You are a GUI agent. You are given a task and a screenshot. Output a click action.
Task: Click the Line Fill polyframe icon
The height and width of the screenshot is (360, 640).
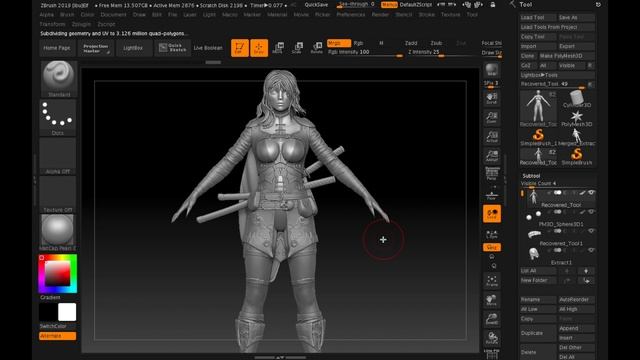click(492, 354)
